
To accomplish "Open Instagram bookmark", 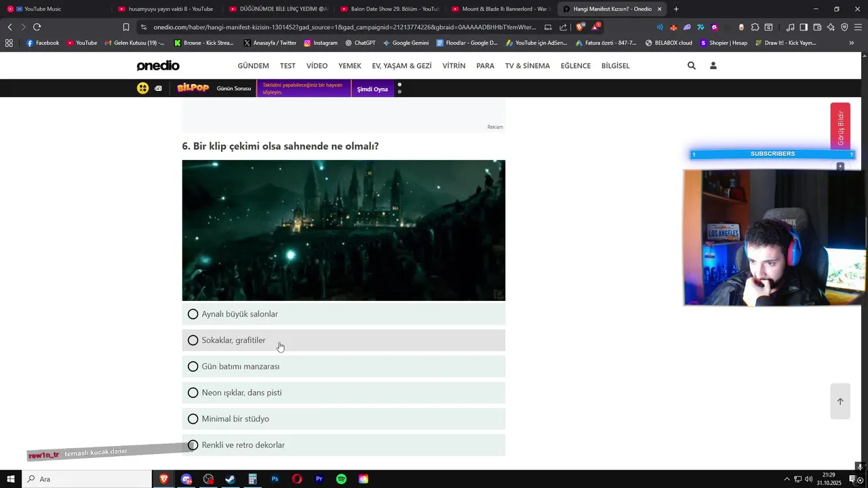I will 321,43.
